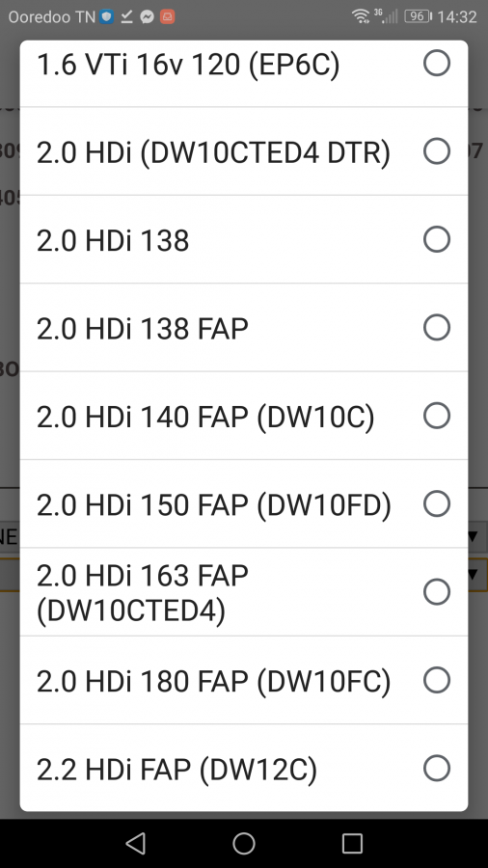Image resolution: width=488 pixels, height=868 pixels.
Task: Tap the Messenger notification icon in status bar
Action: (x=147, y=16)
